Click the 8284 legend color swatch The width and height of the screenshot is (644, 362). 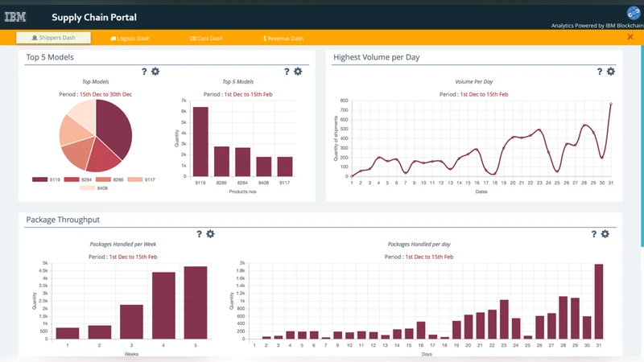[72, 179]
